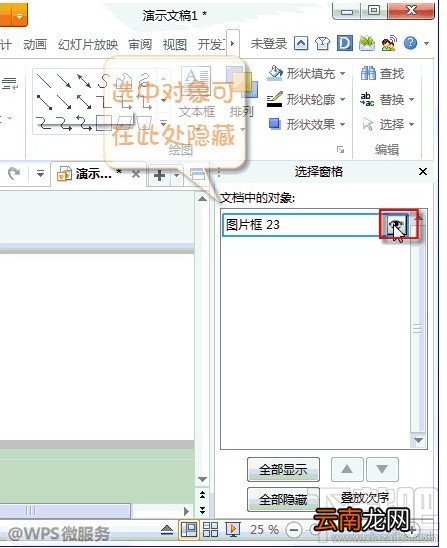Click the redo arrow icon
447x548 pixels.
click(14, 173)
